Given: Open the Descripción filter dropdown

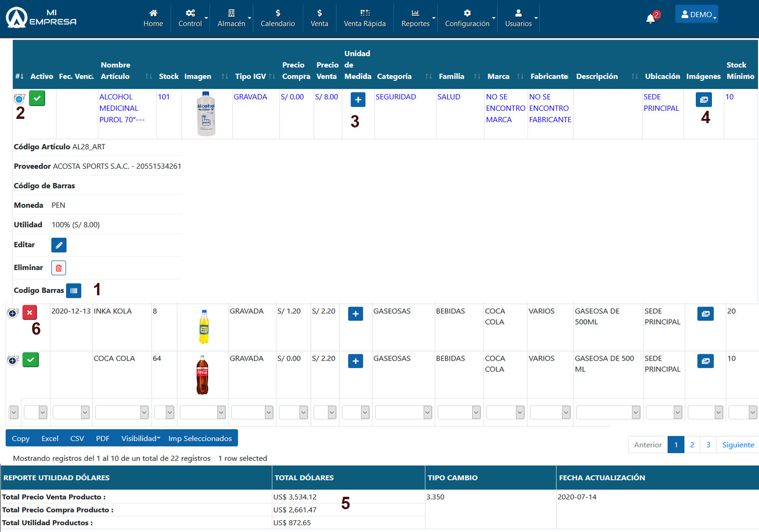Looking at the screenshot, I should [x=608, y=413].
